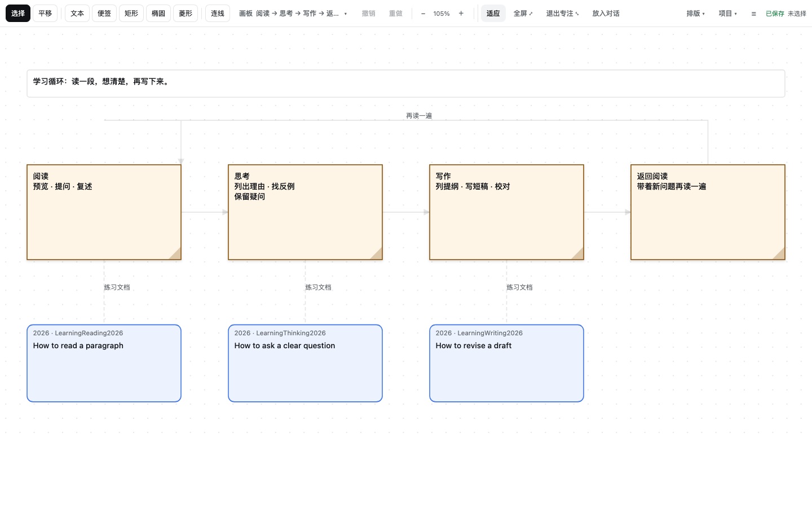Open the 'How to revise a draft' card
This screenshot has width=812, height=508.
[x=506, y=364]
